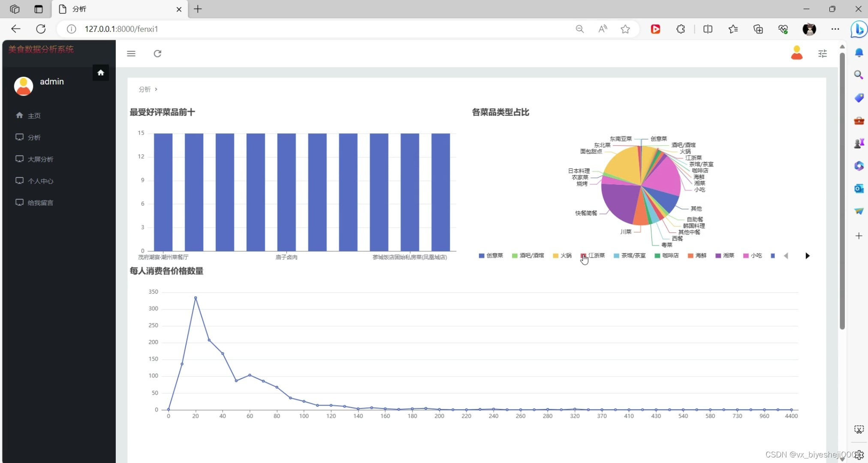Image resolution: width=868 pixels, height=463 pixels.
Task: Open the 给我留言 page
Action: click(x=40, y=202)
